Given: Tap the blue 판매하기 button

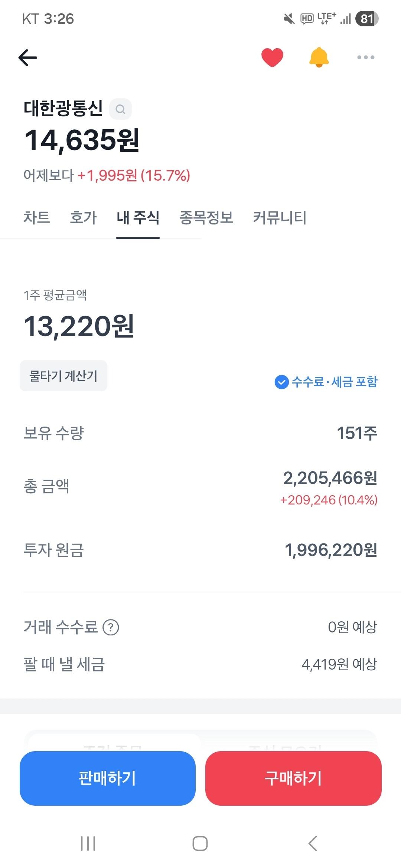Looking at the screenshot, I should point(108,778).
